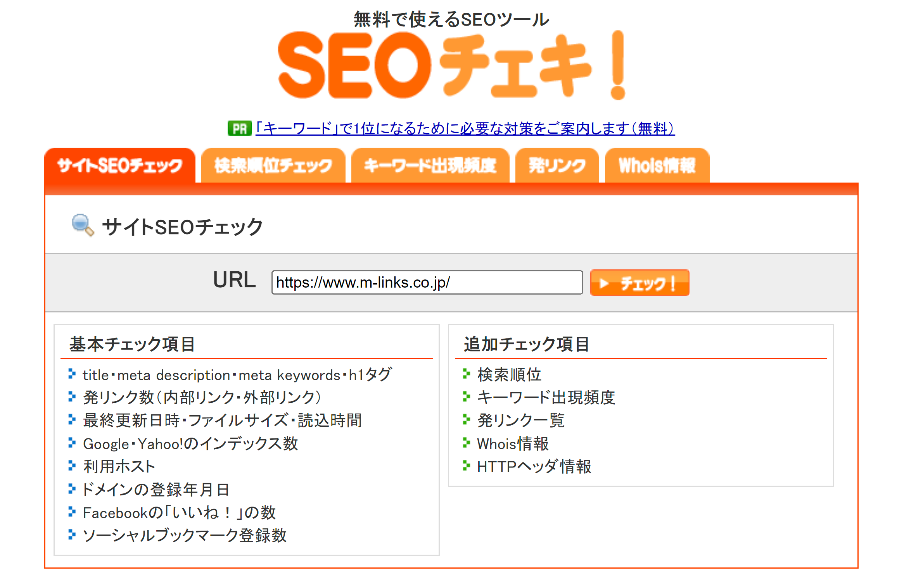Click the サイトSEOチェック section heading

pyautogui.click(x=183, y=227)
